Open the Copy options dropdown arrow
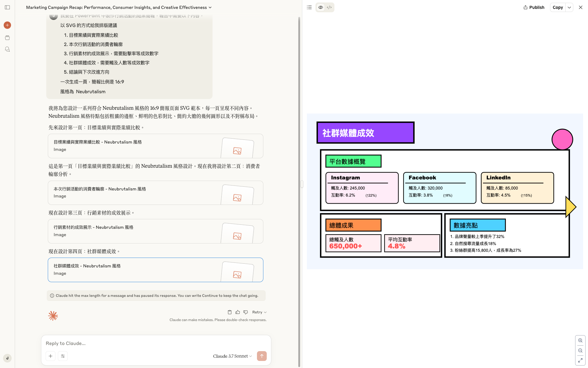Image resolution: width=588 pixels, height=368 pixels. point(569,7)
